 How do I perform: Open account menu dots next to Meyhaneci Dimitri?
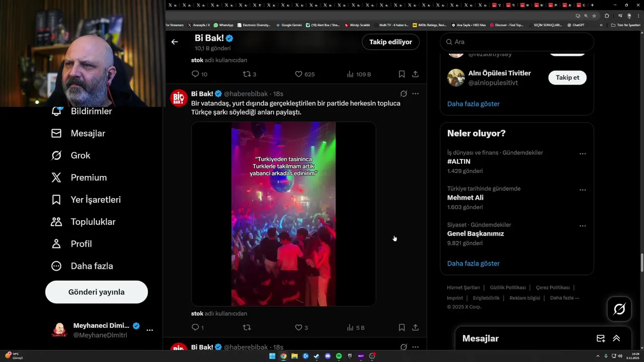tap(149, 330)
